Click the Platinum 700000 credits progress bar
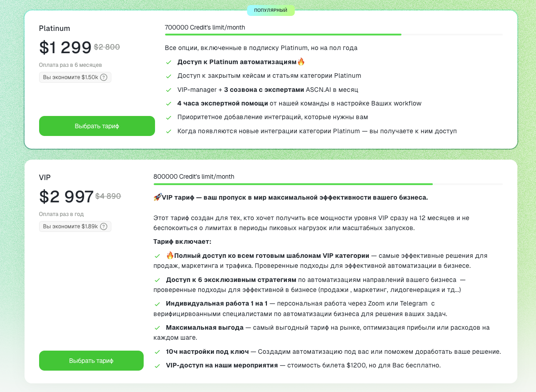536x392 pixels. pos(334,35)
